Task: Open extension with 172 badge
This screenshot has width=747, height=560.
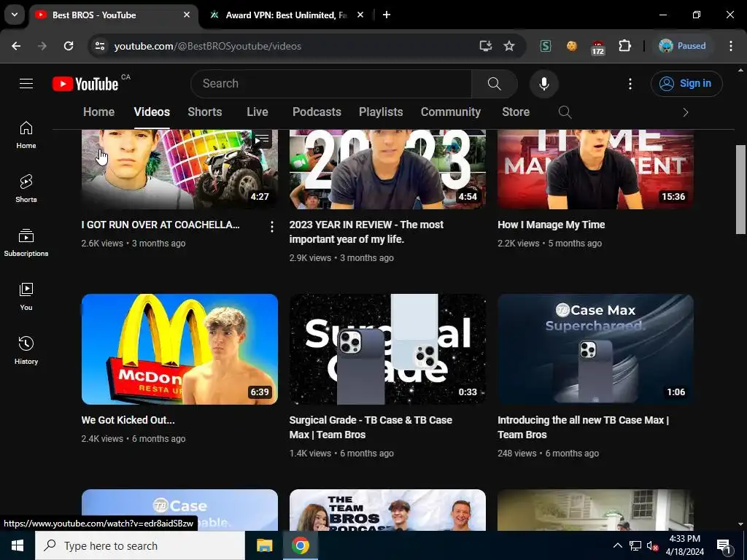Action: point(598,47)
